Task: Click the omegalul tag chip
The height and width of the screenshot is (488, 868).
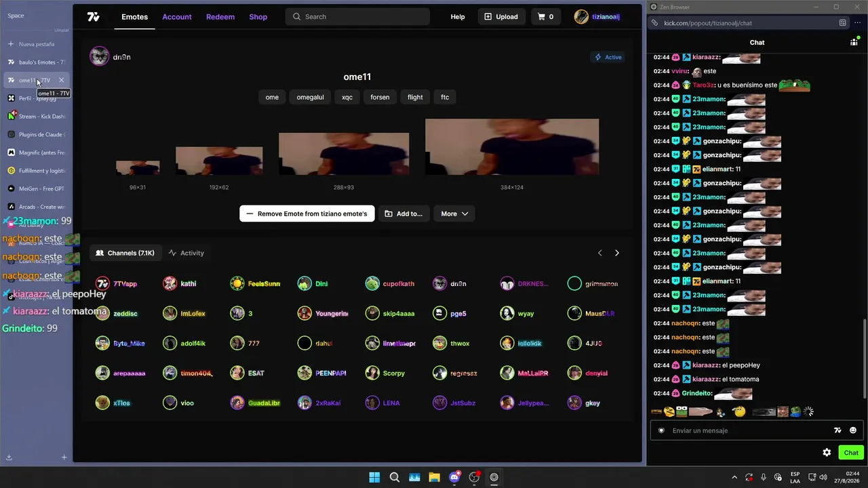Action: (310, 97)
